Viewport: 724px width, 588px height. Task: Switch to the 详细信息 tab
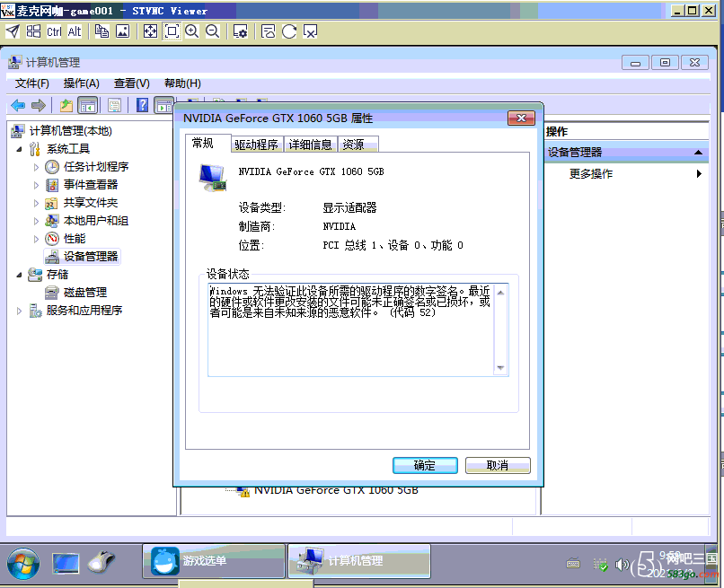click(x=310, y=145)
